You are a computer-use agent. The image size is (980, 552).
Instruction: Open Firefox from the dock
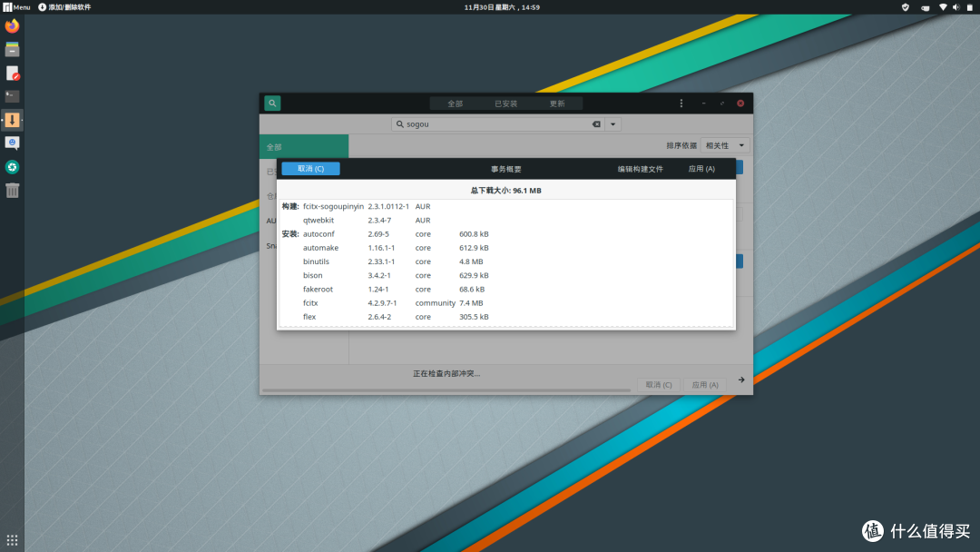(x=12, y=26)
